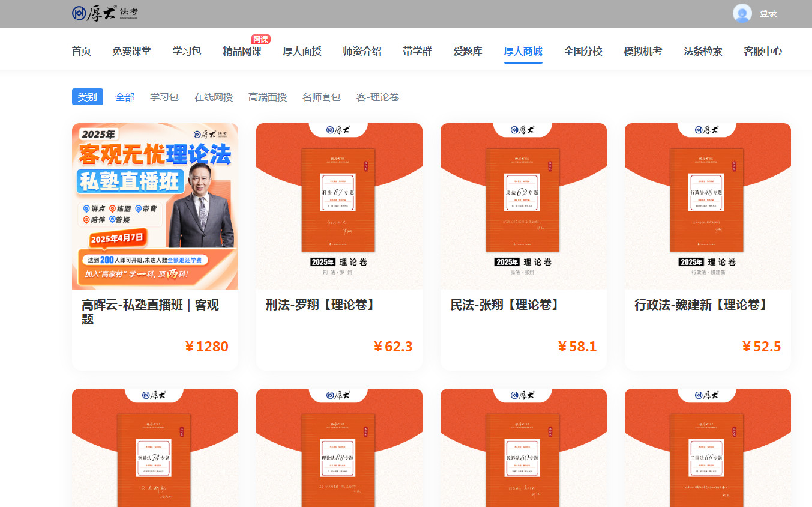Open the 三国法 66专题 book cover
This screenshot has height=507, width=812.
click(x=707, y=460)
